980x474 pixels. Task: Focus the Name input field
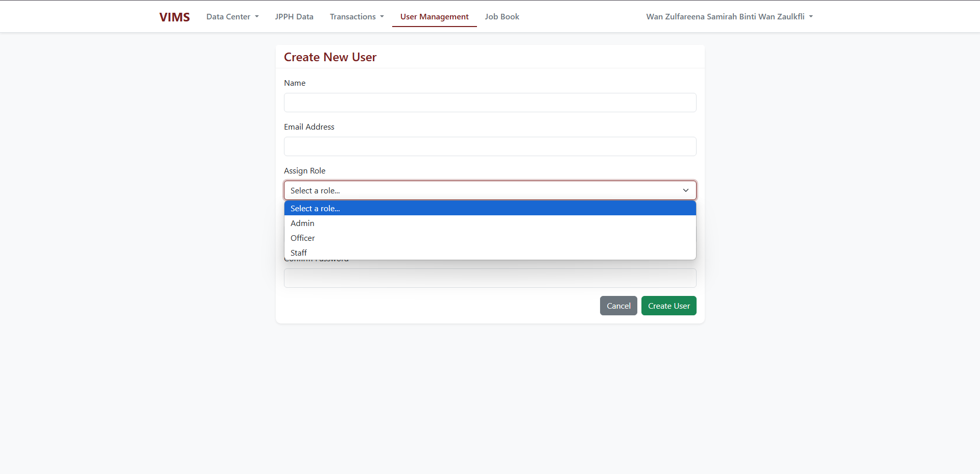coord(490,103)
